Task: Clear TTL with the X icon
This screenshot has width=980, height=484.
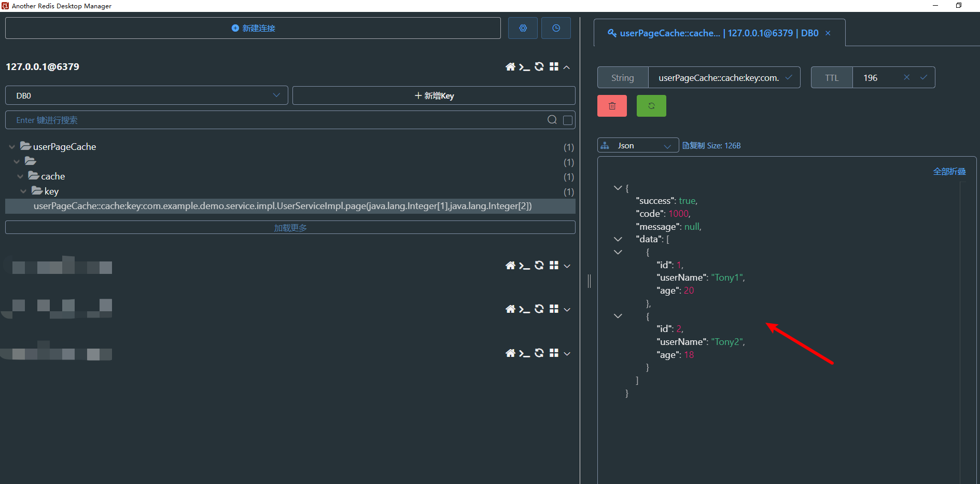Action: 907,77
